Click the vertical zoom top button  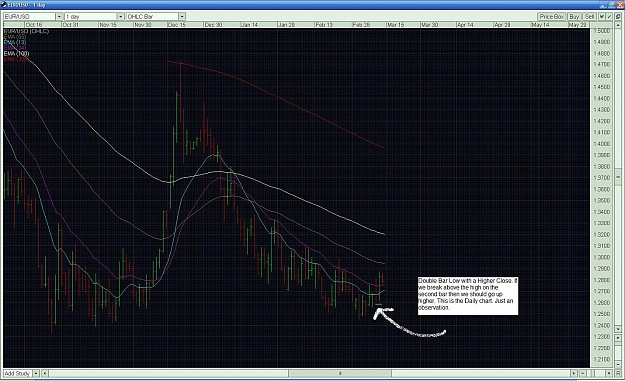[618, 338]
